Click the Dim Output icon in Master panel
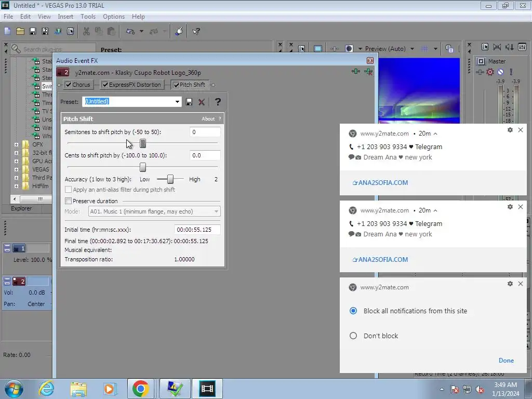 pyautogui.click(x=509, y=47)
